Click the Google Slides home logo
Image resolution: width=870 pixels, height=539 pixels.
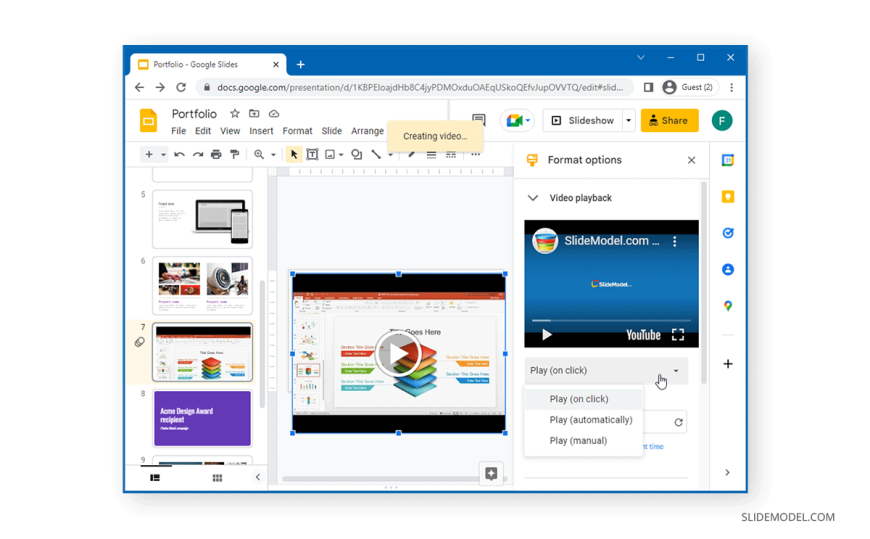click(148, 120)
